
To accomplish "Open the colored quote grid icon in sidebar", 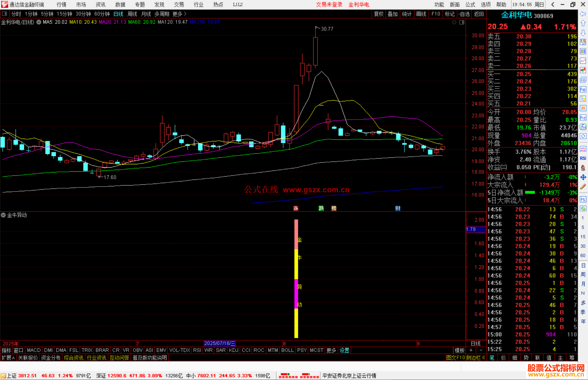I will [583, 51].
